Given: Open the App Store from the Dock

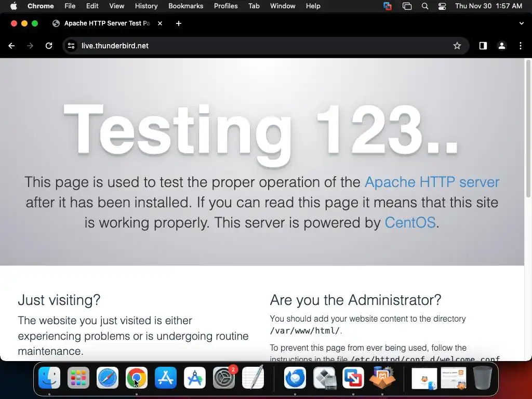Looking at the screenshot, I should 166,378.
